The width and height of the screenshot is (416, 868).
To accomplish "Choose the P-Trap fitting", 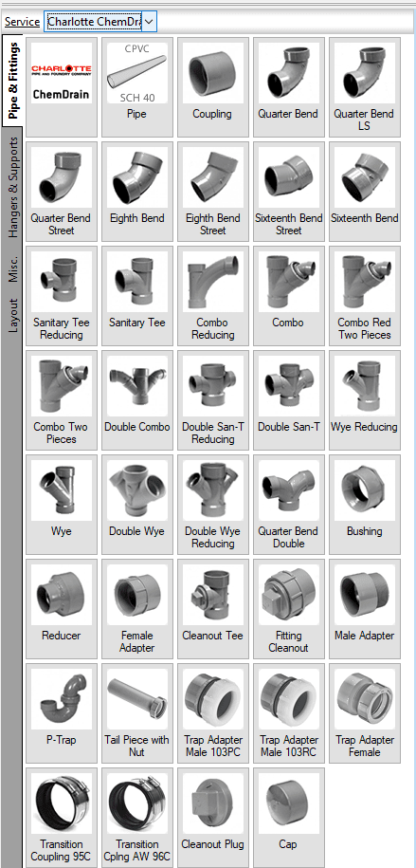I will (62, 713).
